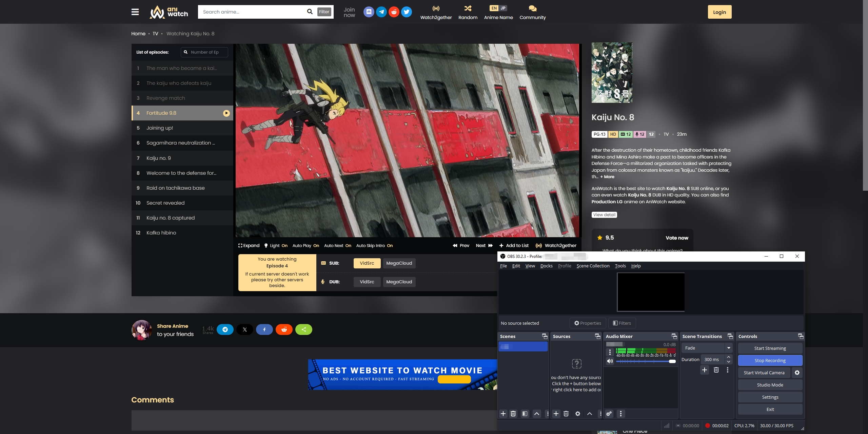This screenshot has width=868, height=434.
Task: Open the Community page
Action: [533, 13]
